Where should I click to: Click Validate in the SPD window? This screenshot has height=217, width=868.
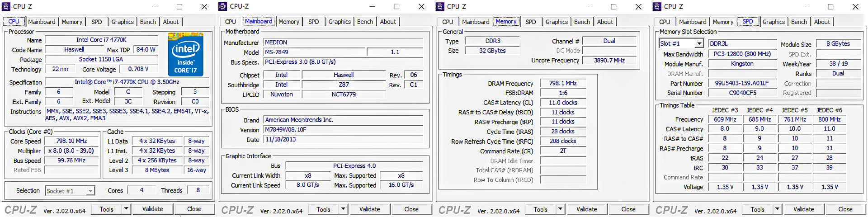coord(803,209)
